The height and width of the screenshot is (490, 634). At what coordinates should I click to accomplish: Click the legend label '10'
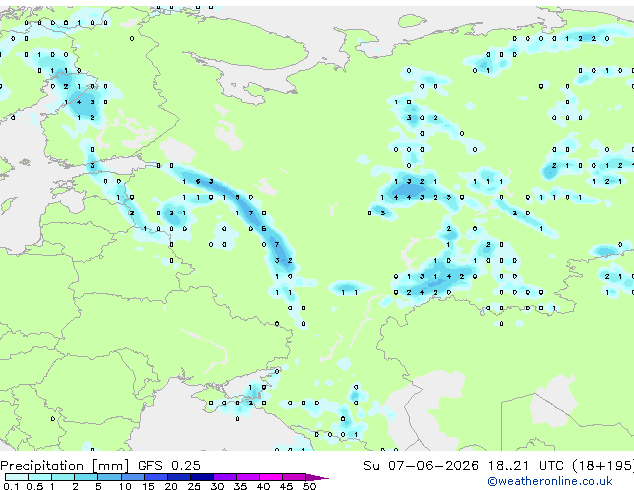[125, 486]
